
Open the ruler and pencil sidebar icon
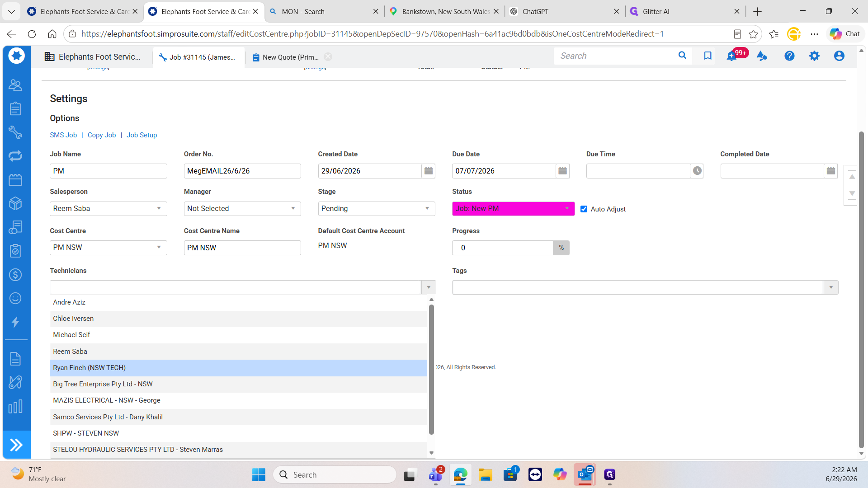point(15,382)
